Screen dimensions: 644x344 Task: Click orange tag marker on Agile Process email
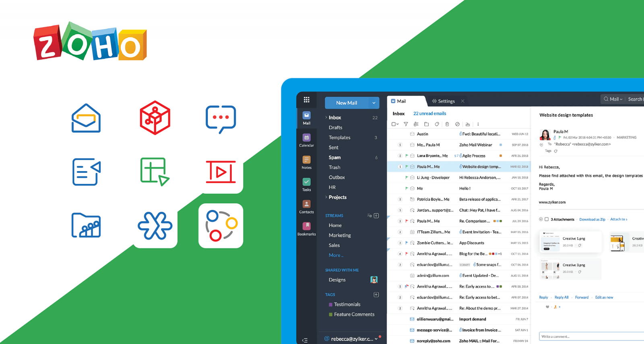pos(501,155)
